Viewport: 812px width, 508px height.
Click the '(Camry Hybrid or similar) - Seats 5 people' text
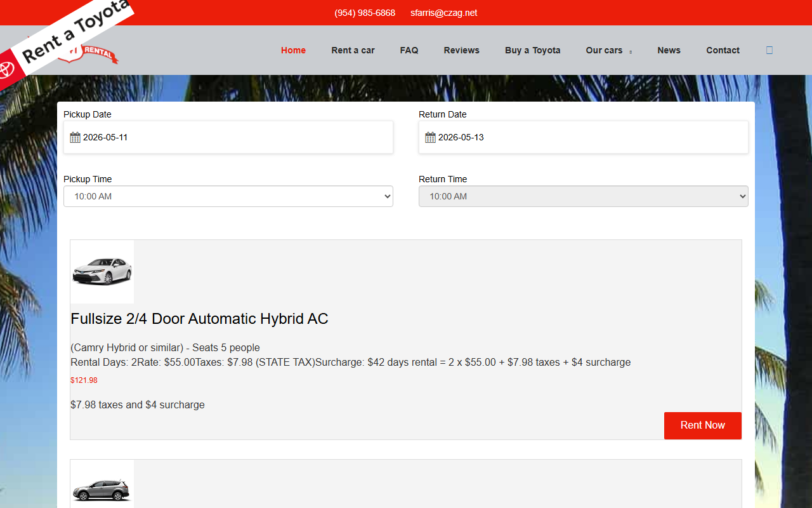pyautogui.click(x=165, y=347)
